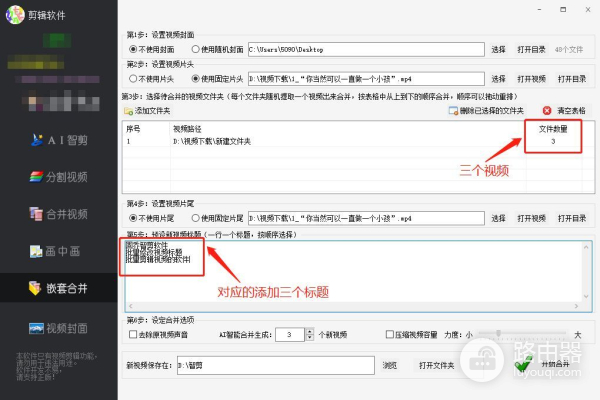Open the AI智剪 sidebar section
The width and height of the screenshot is (600, 400).
[x=59, y=140]
